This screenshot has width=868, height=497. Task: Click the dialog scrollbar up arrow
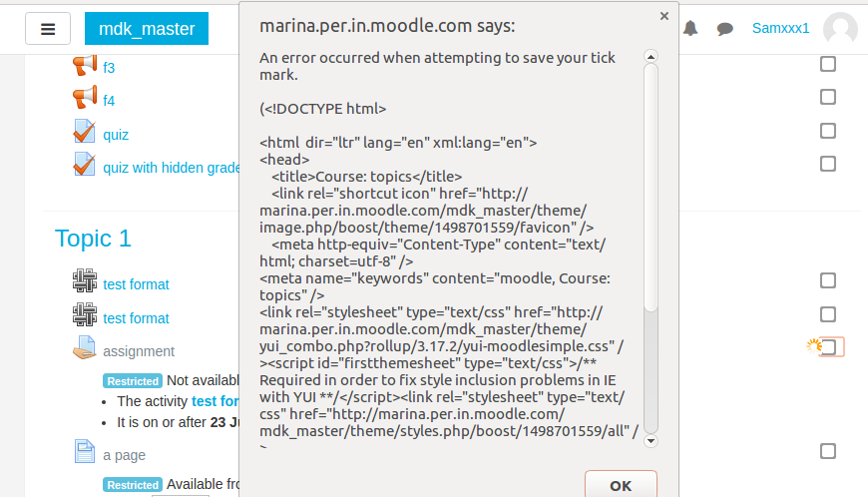(651, 57)
